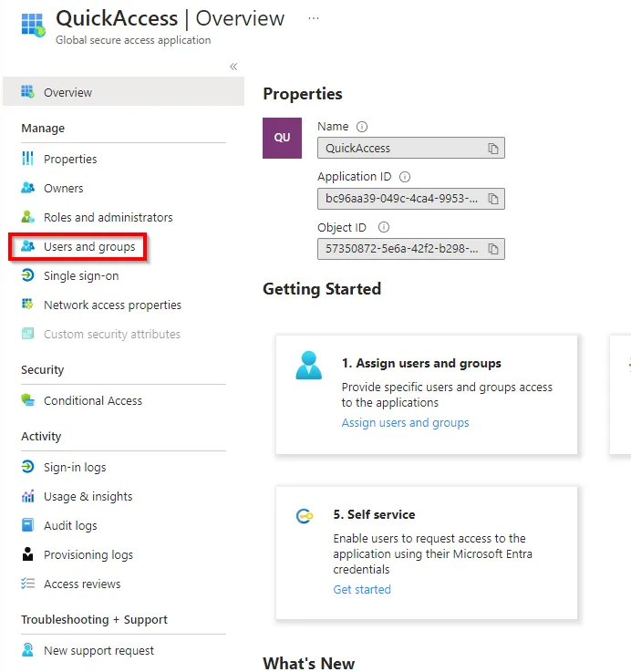631x672 pixels.
Task: Open Roles and administrators
Action: 108,217
